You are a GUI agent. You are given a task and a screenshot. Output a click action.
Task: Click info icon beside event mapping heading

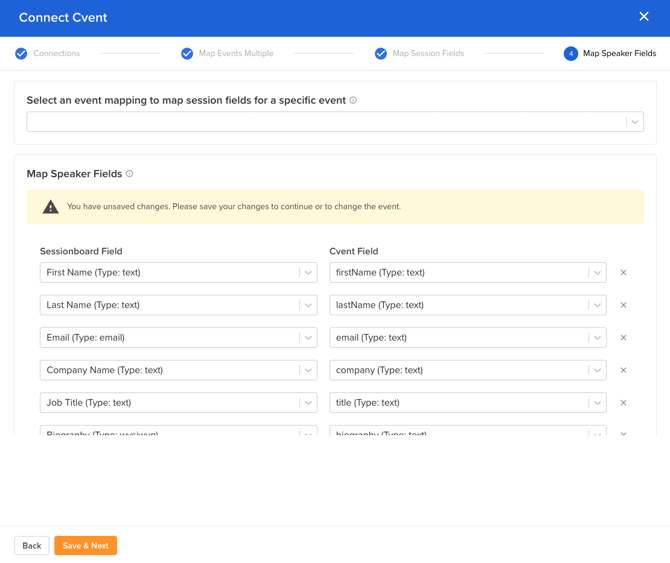(353, 100)
